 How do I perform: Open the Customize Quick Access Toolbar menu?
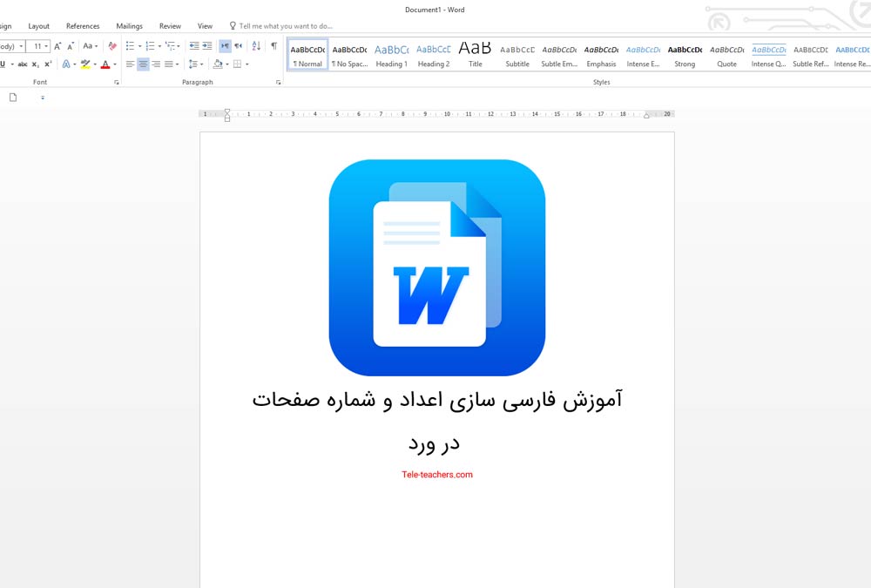[42, 98]
